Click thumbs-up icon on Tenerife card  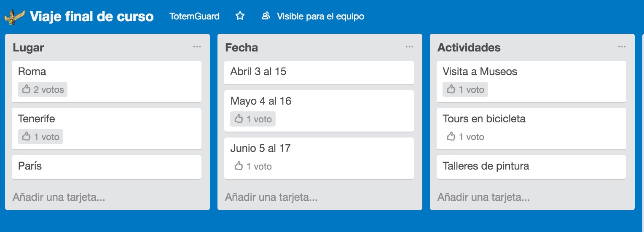27,137
